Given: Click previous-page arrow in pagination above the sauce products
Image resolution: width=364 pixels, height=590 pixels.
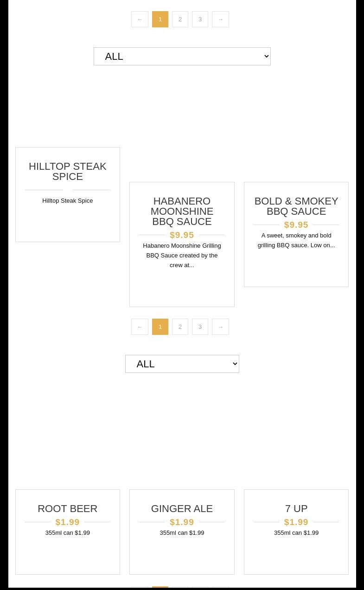Looking at the screenshot, I should coord(140,19).
